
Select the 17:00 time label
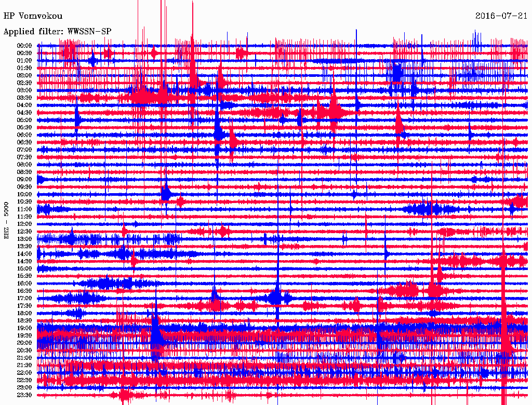click(24, 299)
